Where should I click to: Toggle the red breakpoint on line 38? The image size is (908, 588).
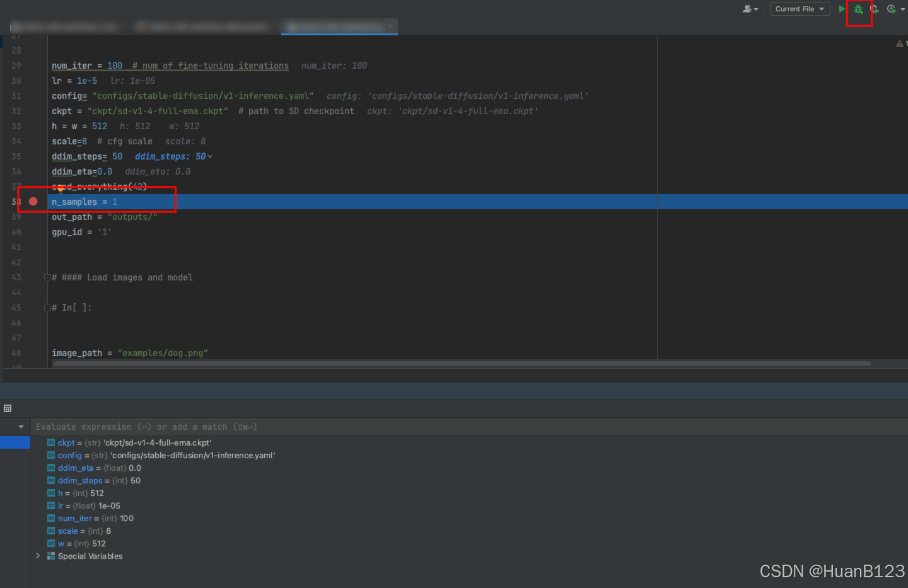[33, 202]
